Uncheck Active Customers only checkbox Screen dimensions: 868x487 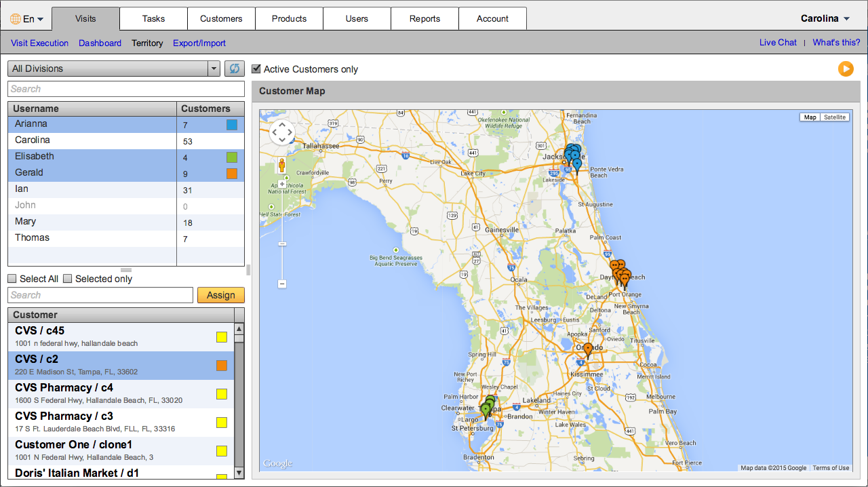(256, 69)
